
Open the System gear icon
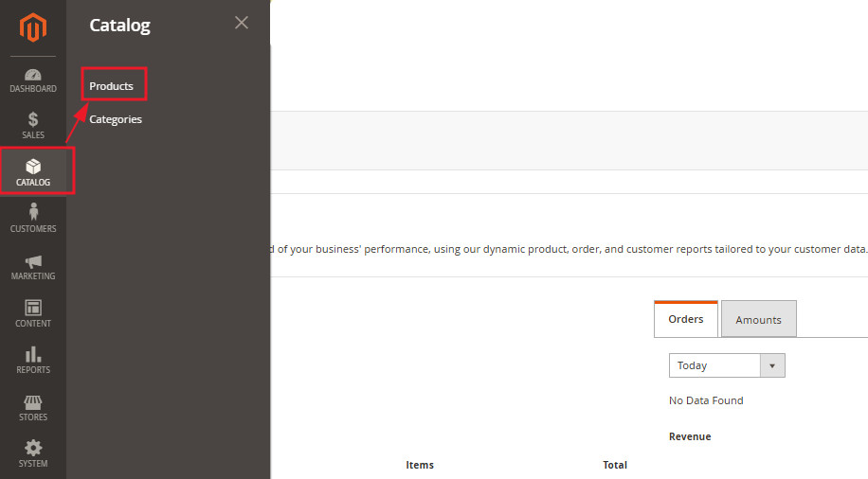[x=33, y=448]
